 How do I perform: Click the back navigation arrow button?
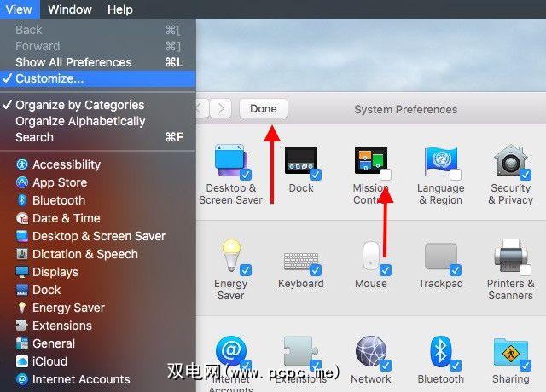point(202,108)
